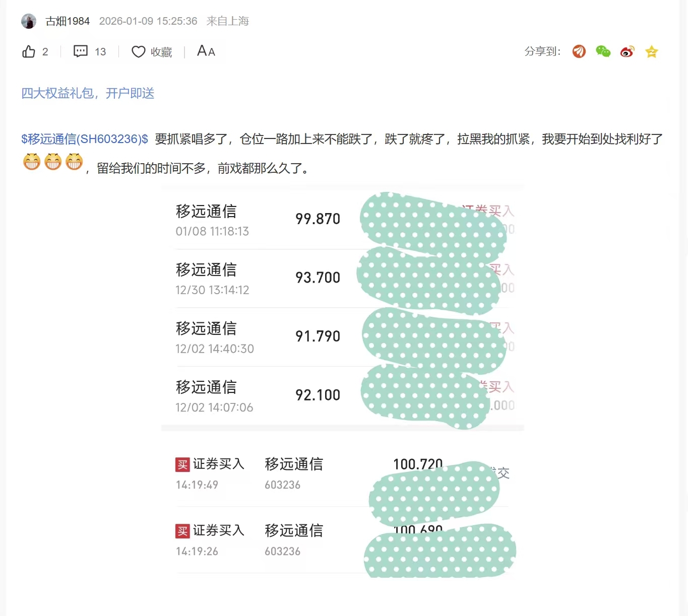Open the username 古畑1984 profile
This screenshot has height=616, width=688.
pyautogui.click(x=68, y=21)
